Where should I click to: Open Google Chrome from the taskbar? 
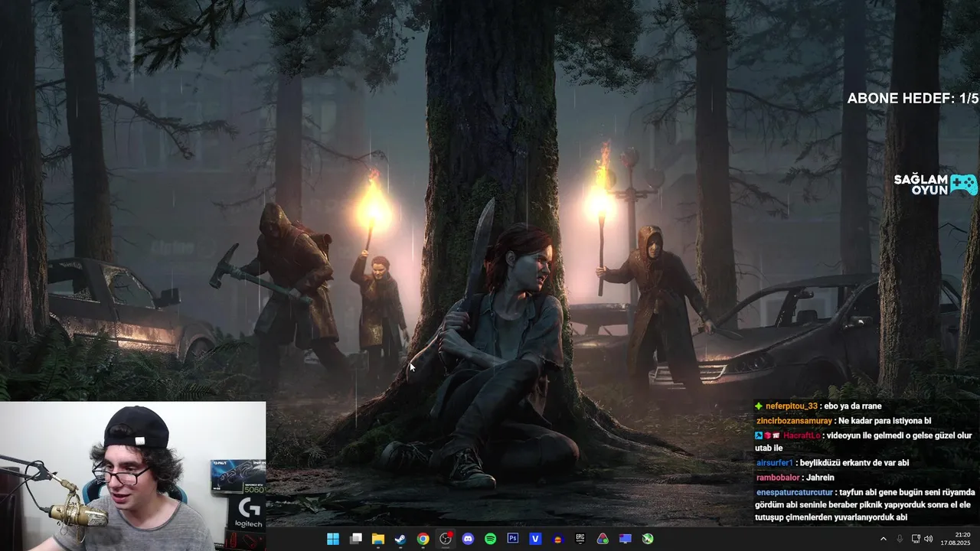tap(423, 539)
